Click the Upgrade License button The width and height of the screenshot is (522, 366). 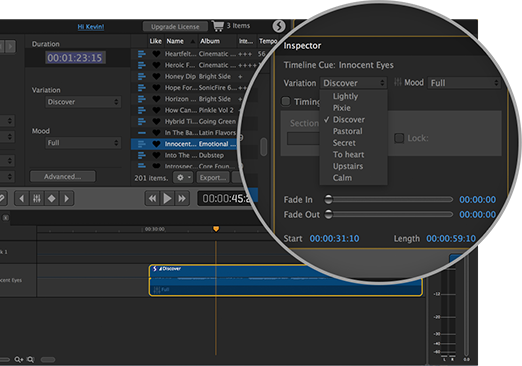175,26
